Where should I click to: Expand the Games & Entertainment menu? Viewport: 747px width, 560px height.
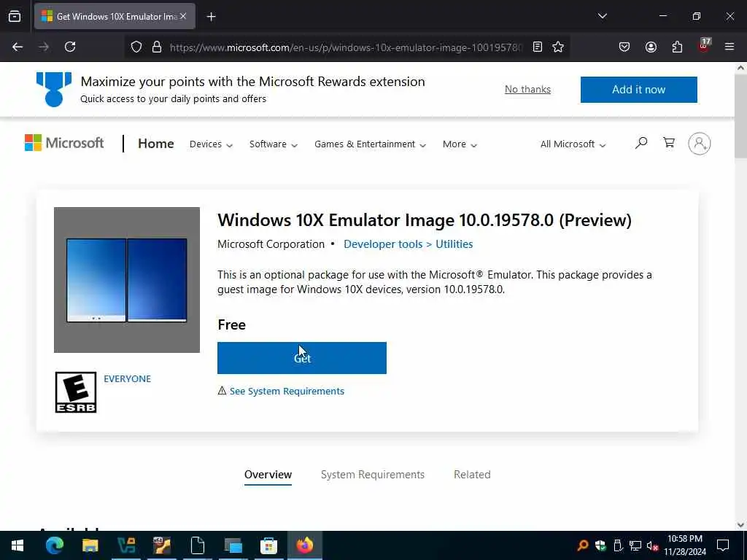point(370,144)
